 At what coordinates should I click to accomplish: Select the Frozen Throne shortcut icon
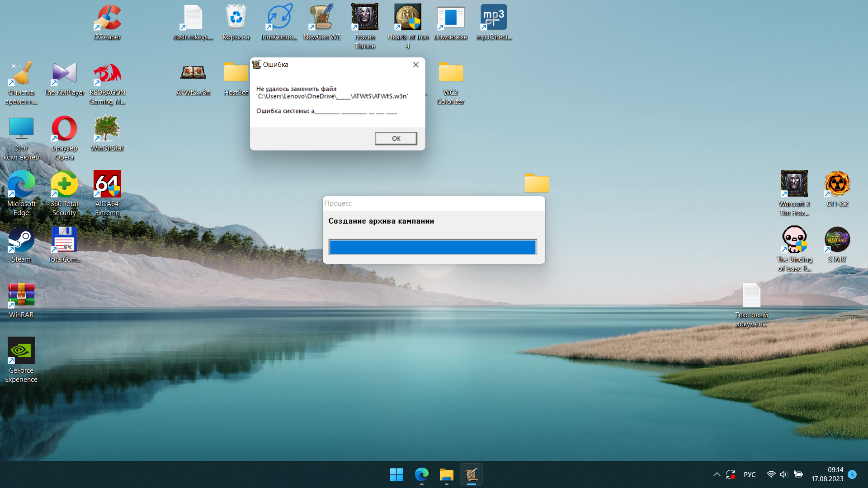[x=364, y=19]
